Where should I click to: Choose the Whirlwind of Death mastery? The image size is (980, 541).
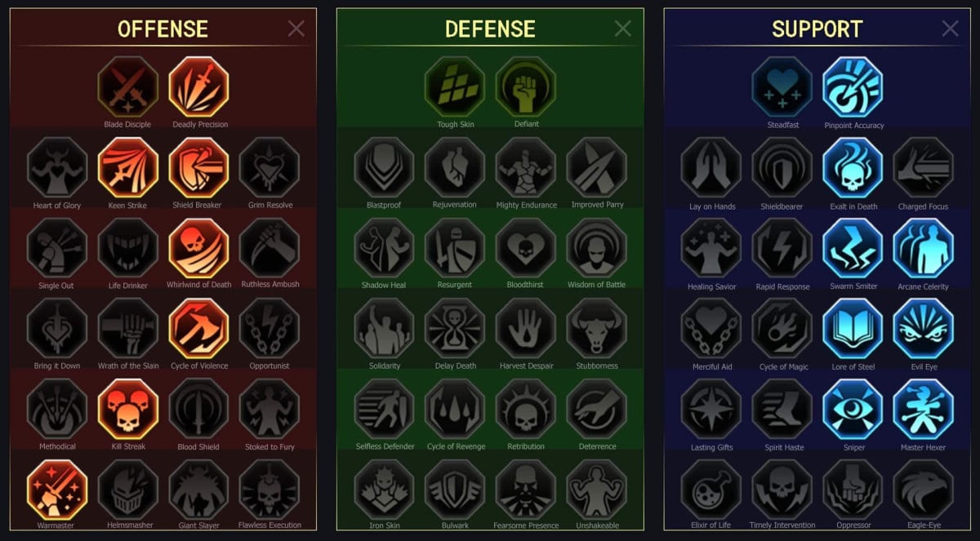(x=199, y=247)
